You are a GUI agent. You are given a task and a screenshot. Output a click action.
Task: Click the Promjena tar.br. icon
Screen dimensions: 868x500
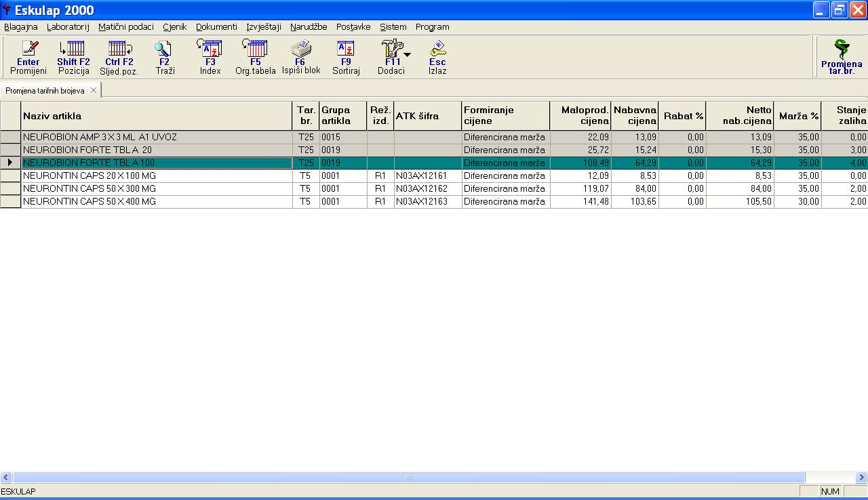coord(842,57)
